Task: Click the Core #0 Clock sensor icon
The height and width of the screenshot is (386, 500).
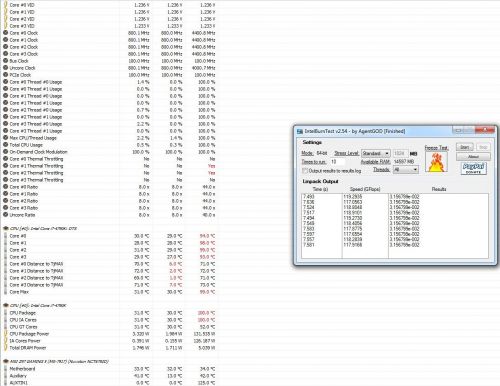Action: [x=5, y=33]
